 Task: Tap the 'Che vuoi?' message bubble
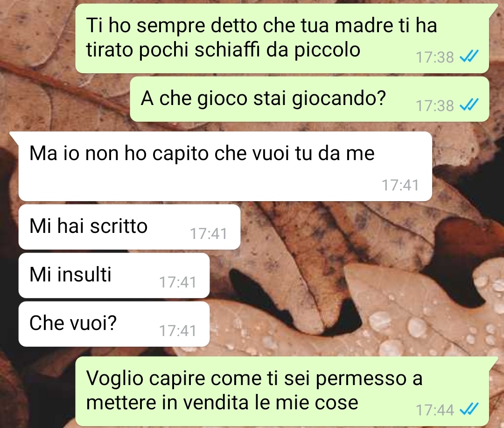coord(114,324)
